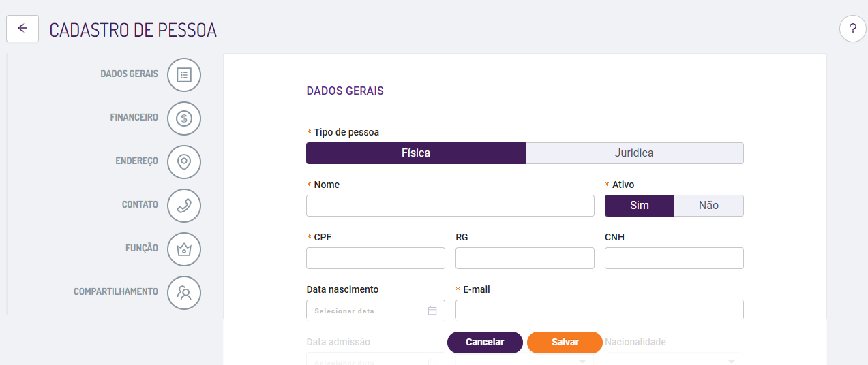This screenshot has width=868, height=365.
Task: Click the Financeiro sidebar label
Action: 134,118
